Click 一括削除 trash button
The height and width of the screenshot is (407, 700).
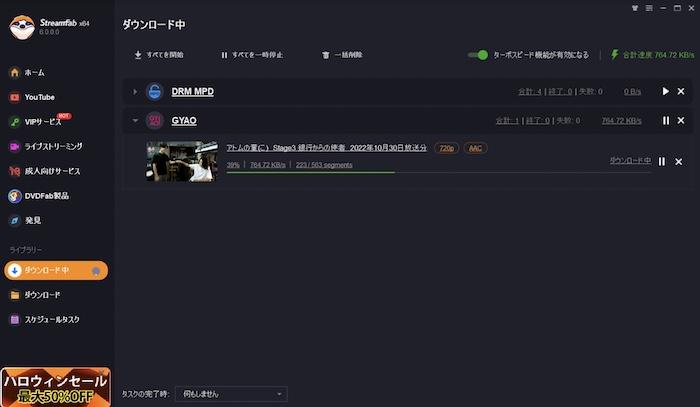[342, 55]
